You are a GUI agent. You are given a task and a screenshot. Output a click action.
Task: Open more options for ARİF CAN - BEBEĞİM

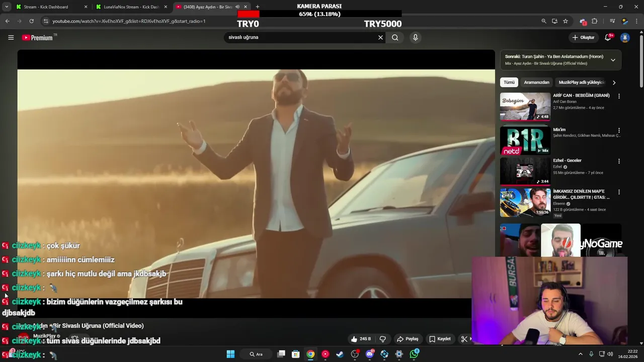click(x=619, y=96)
